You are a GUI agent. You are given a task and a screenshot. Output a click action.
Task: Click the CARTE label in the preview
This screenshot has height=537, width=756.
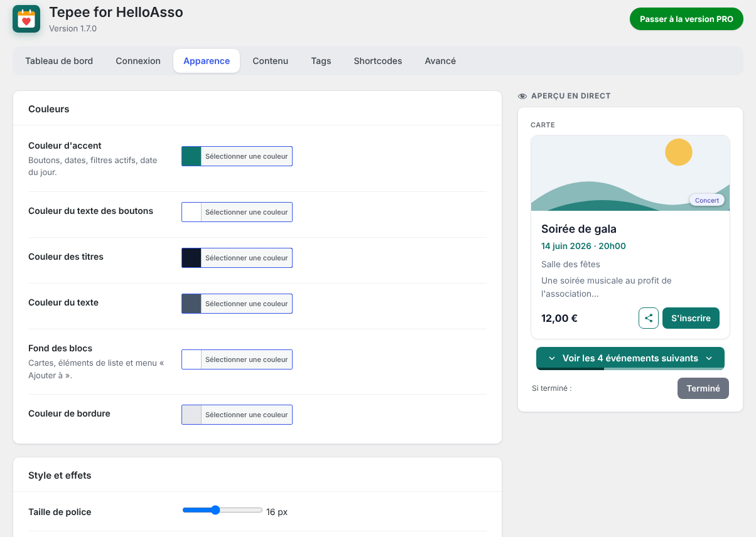[543, 125]
